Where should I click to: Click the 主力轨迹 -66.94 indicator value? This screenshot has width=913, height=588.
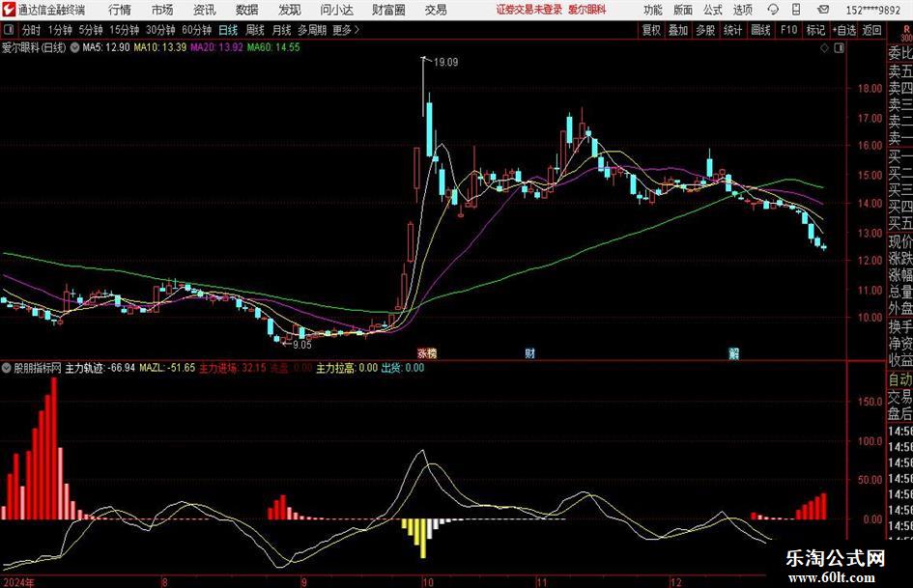pos(100,368)
